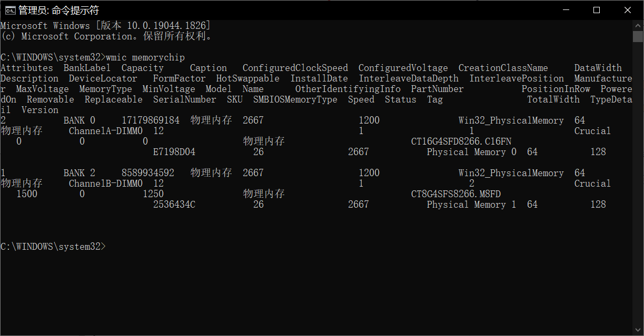Close the Command Prompt window
Viewport: 644px width, 336px height.
[628, 10]
